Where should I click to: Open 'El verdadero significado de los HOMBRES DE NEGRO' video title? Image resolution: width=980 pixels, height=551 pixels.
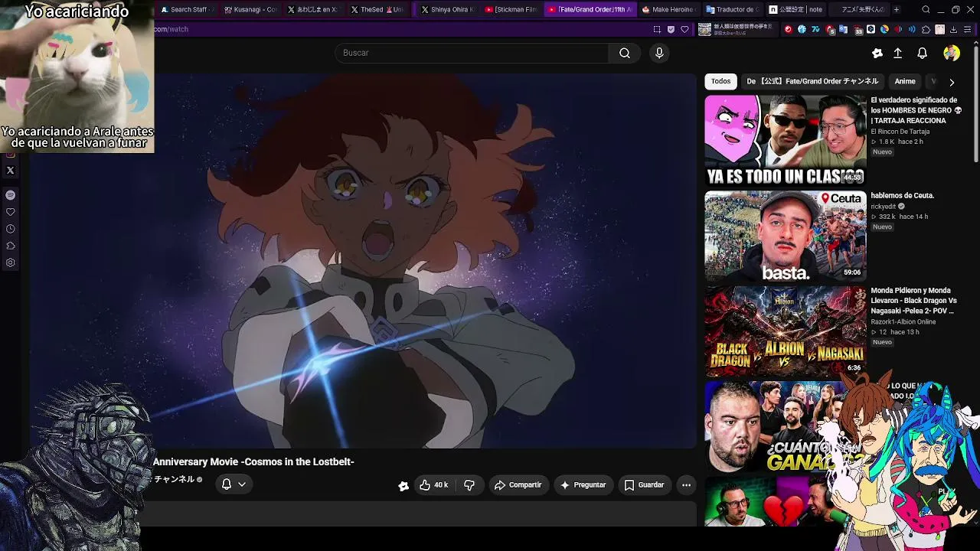(916, 110)
